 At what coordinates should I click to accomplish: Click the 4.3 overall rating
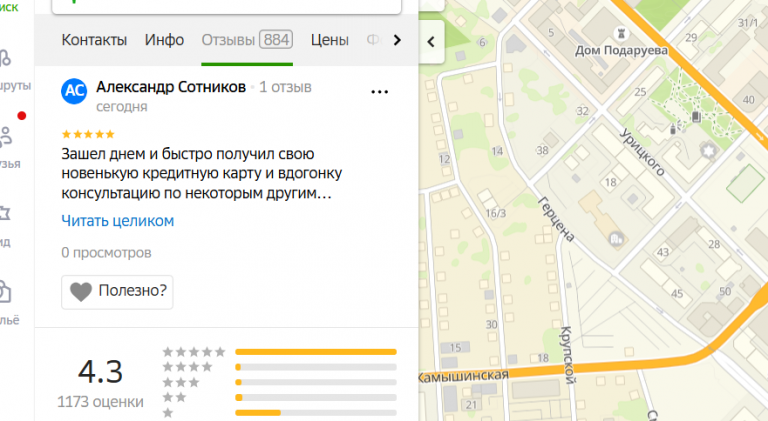click(100, 372)
